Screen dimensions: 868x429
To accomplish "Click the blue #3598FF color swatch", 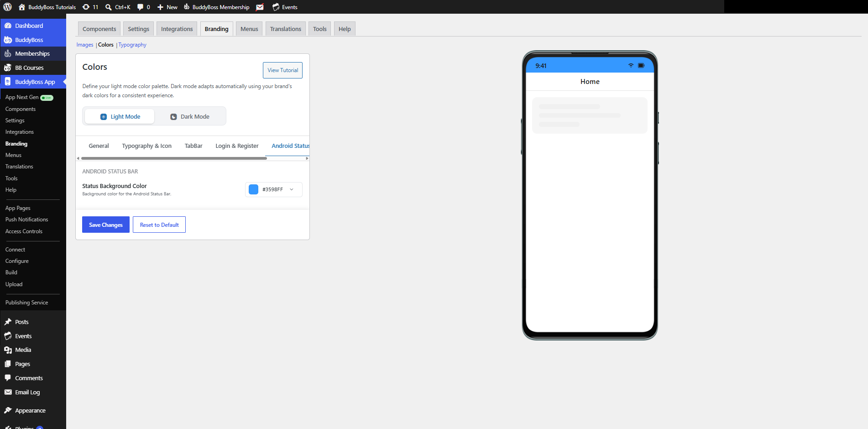I will pos(253,189).
